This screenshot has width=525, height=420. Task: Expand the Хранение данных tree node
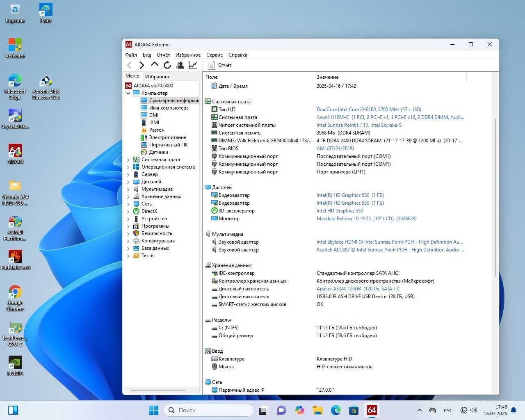128,196
